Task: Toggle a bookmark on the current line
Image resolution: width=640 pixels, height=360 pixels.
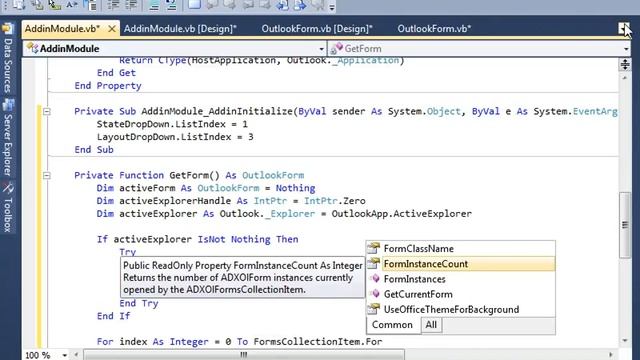Action: (x=194, y=5)
